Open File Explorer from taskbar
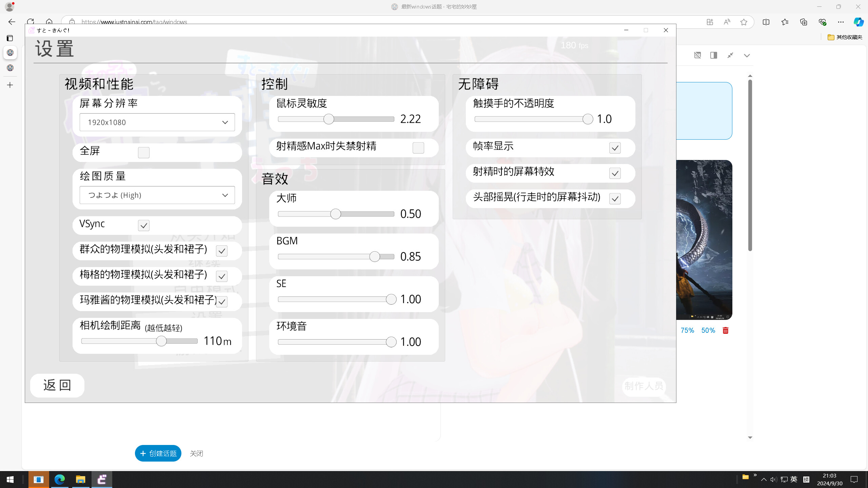The image size is (868, 488). [x=80, y=480]
